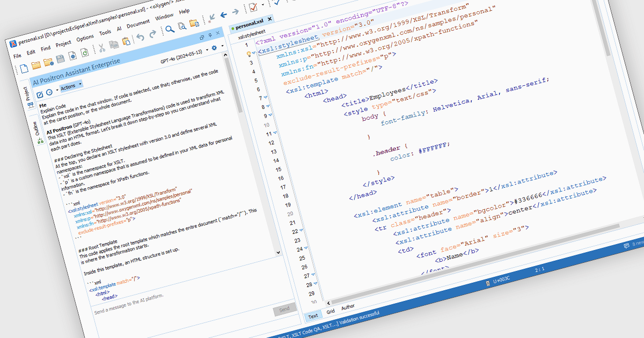Screen dimensions: 644x338
Task: Click the lightbulb quick-fix icon on line 2
Action: coord(248,54)
